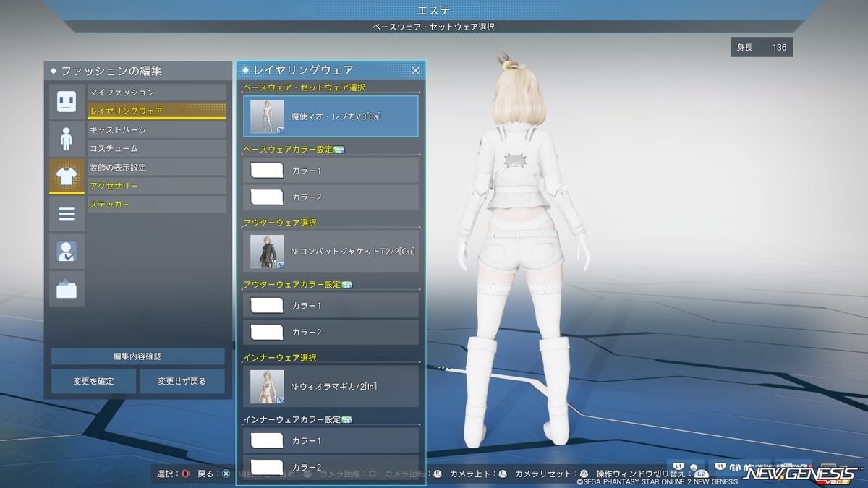Viewport: 868px width, 488px height.
Task: Close the レイヤリングウェア panel
Action: click(416, 70)
